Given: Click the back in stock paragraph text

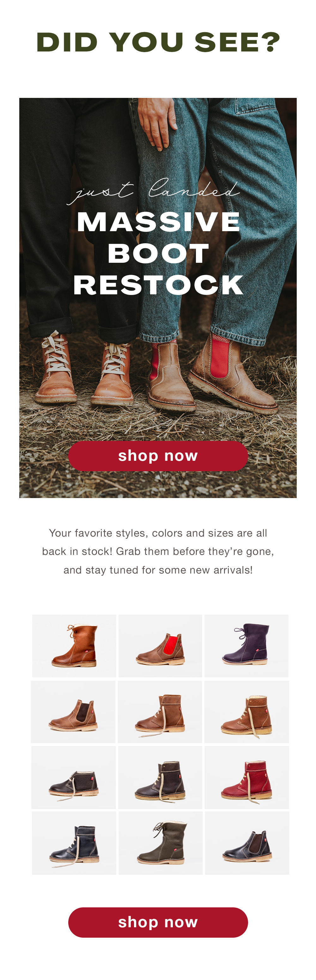Looking at the screenshot, I should point(158,551).
